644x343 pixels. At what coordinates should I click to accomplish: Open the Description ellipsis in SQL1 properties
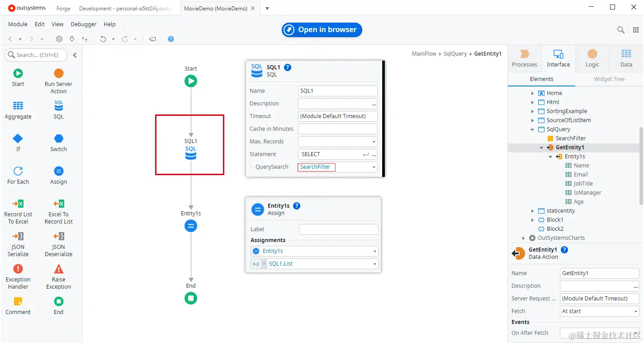tap(374, 104)
